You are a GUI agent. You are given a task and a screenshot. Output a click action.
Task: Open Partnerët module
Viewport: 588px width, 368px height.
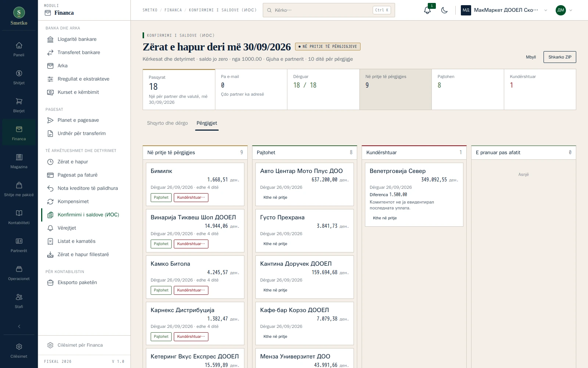(19, 245)
